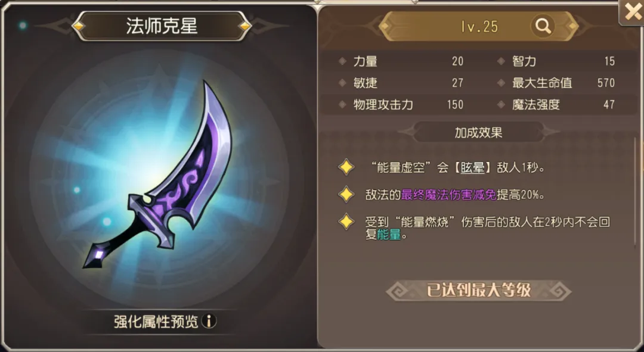Click the star icon beside 敌法 effect
Viewport: 644px width, 352px height.
coord(346,194)
